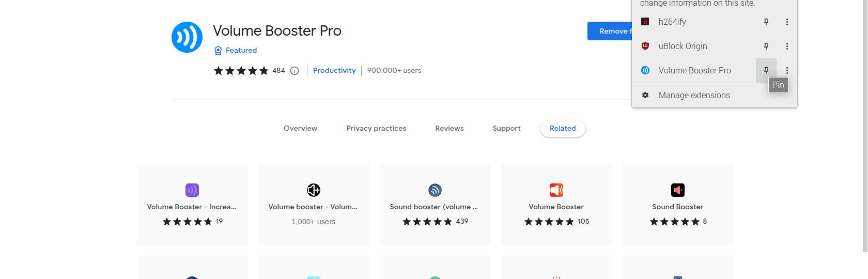Click the Manage extensions gear icon
The height and width of the screenshot is (279, 868).
tap(645, 95)
